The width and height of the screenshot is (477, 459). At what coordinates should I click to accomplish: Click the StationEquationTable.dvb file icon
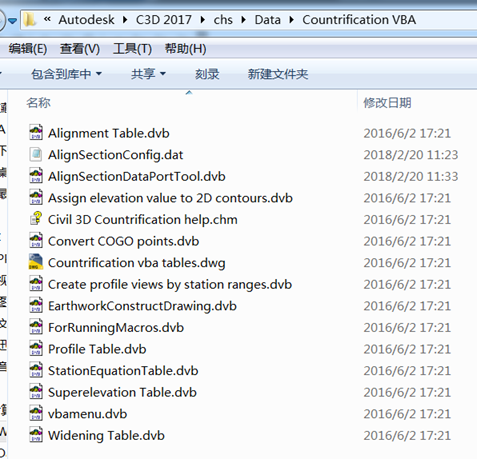(36, 370)
